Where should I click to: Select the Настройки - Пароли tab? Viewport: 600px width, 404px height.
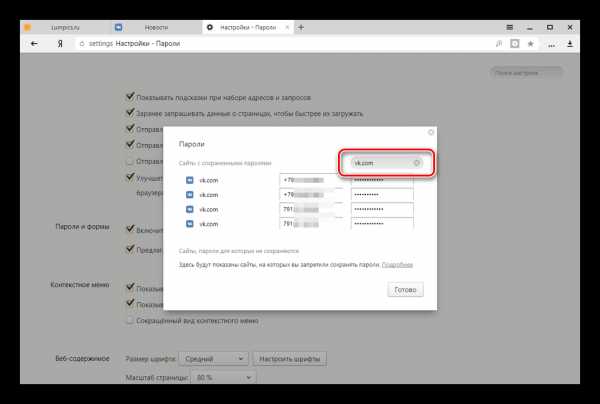248,28
